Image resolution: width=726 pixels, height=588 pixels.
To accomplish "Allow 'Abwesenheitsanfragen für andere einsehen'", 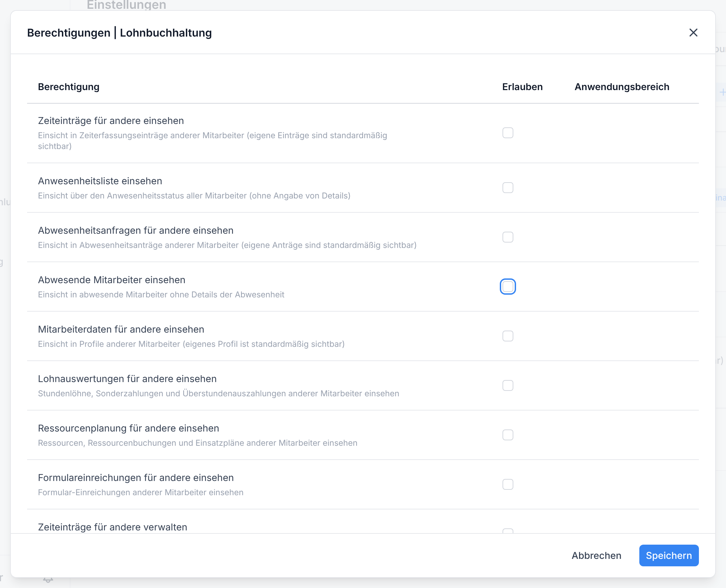I will [508, 237].
